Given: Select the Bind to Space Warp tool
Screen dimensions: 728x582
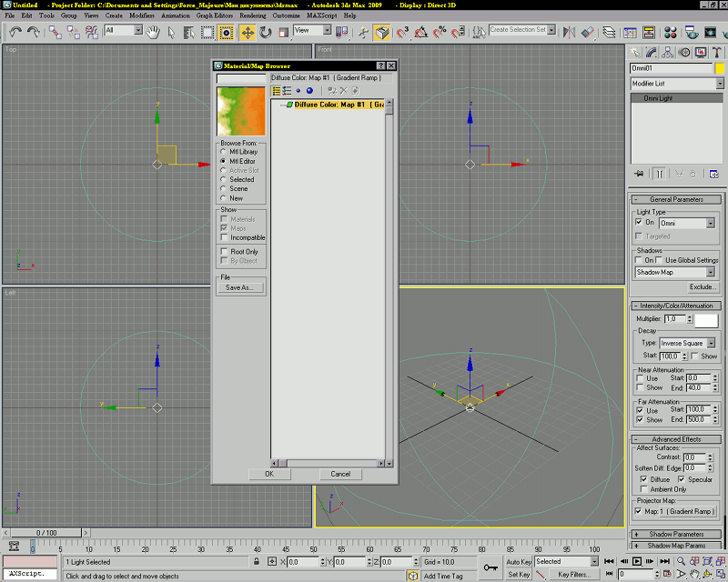Looking at the screenshot, I should [x=92, y=33].
